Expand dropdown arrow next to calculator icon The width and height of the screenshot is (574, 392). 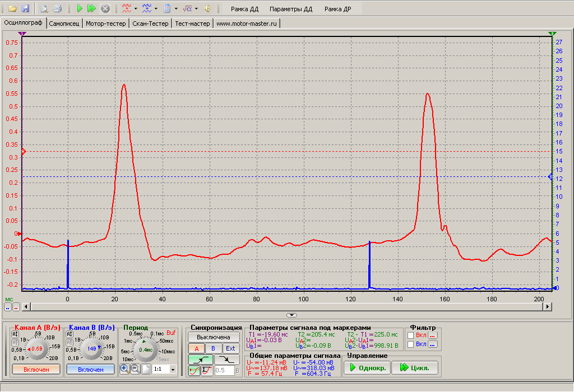[176, 8]
